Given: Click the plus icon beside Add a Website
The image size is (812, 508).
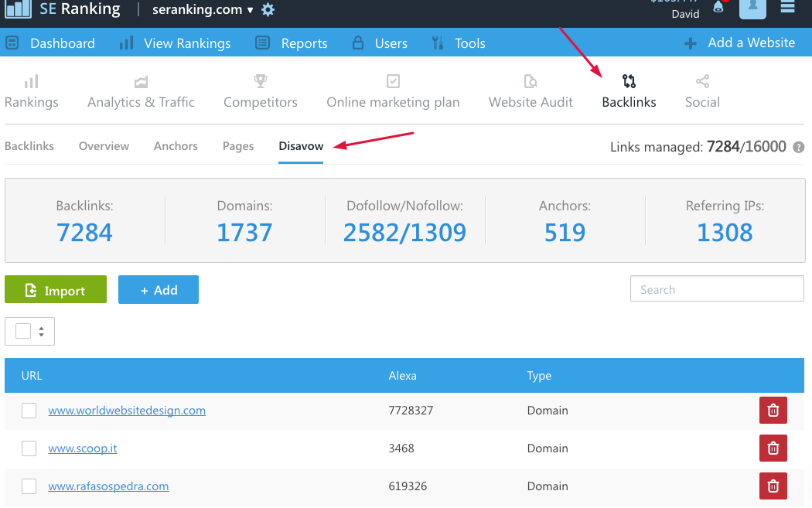Looking at the screenshot, I should click(x=691, y=43).
